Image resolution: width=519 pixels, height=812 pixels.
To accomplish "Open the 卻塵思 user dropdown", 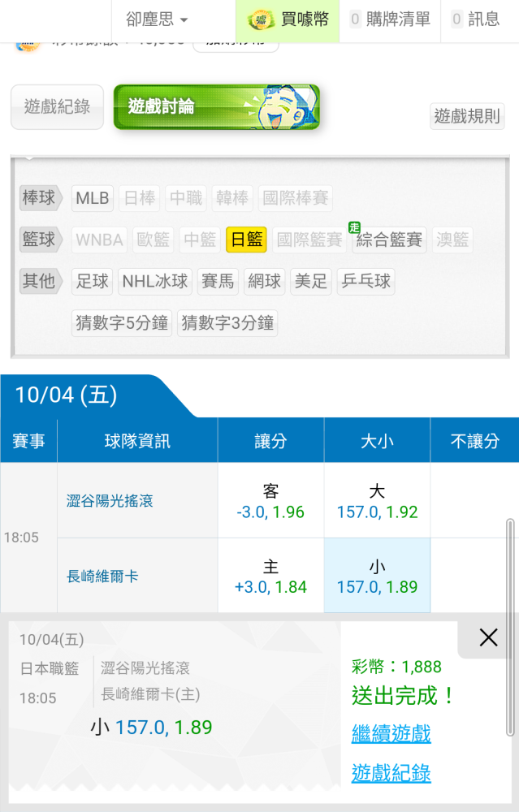I will click(x=158, y=19).
